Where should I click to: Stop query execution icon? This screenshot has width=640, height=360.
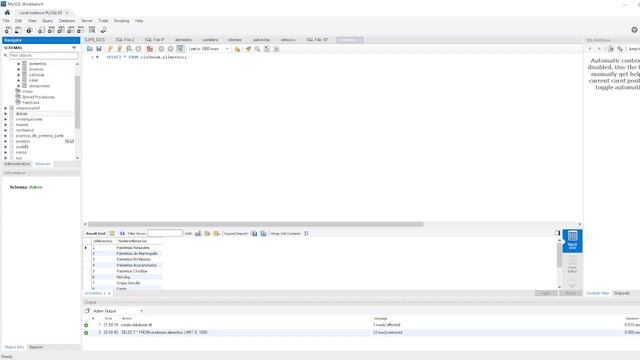[138, 49]
